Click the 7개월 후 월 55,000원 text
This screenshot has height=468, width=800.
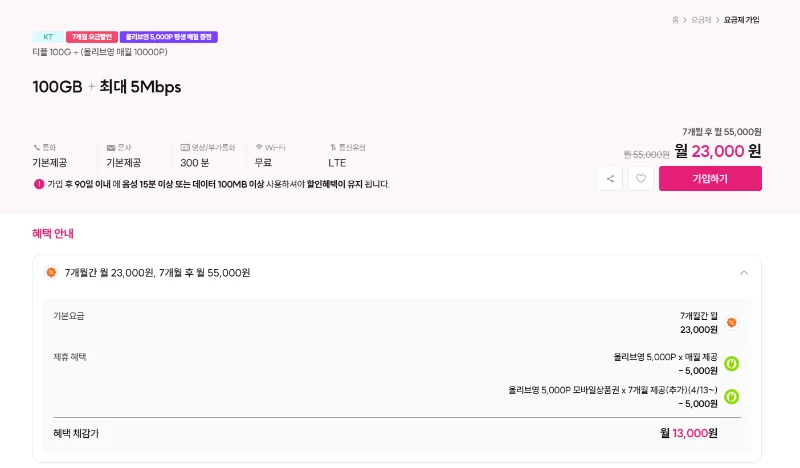coord(722,132)
